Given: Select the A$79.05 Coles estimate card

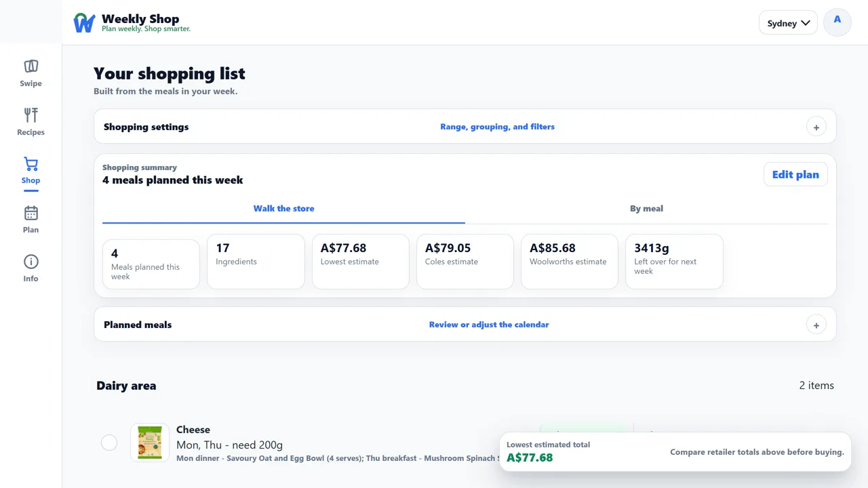Looking at the screenshot, I should click(465, 262).
